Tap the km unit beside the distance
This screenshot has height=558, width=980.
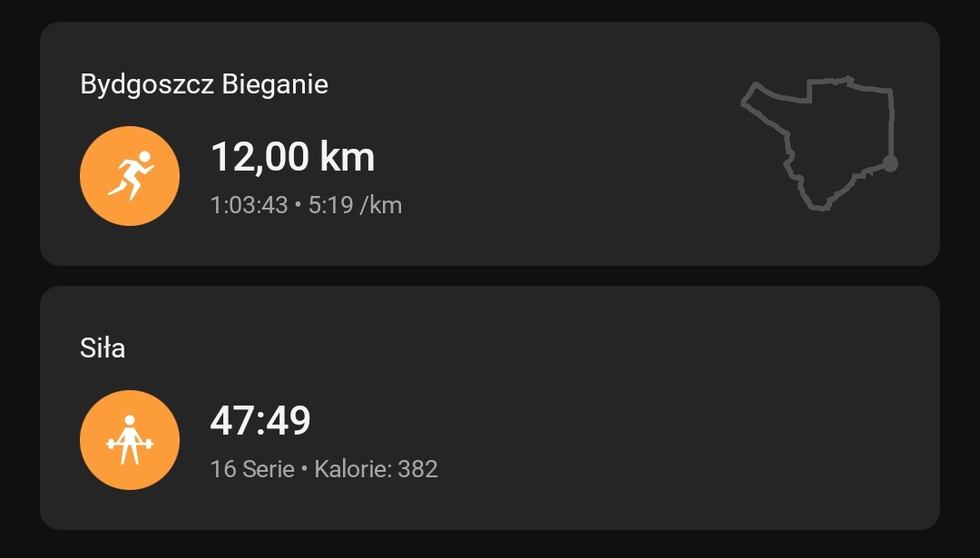pos(348,157)
